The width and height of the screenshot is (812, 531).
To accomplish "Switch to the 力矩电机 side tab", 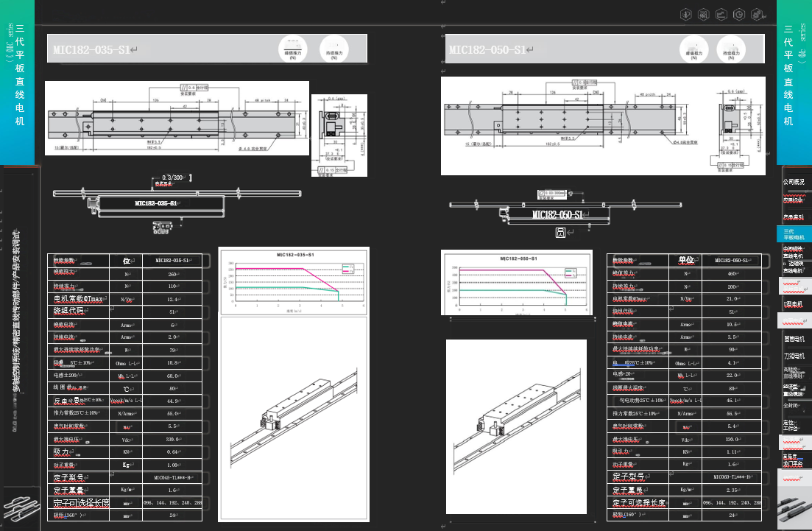I will pos(794,356).
